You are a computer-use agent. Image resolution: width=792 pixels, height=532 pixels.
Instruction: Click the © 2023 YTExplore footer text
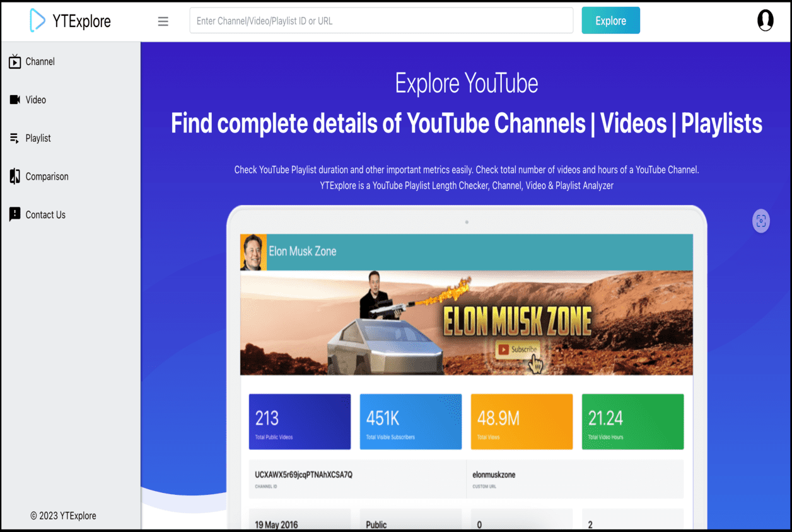click(63, 516)
